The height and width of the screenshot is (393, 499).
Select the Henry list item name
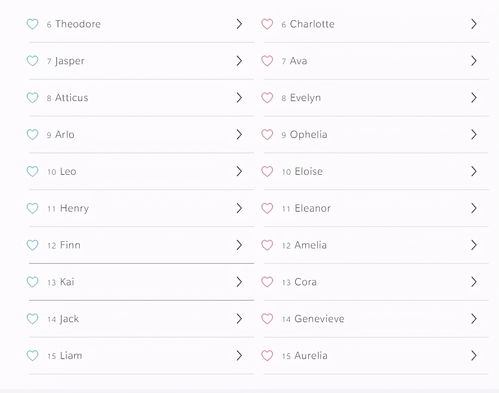click(x=74, y=209)
